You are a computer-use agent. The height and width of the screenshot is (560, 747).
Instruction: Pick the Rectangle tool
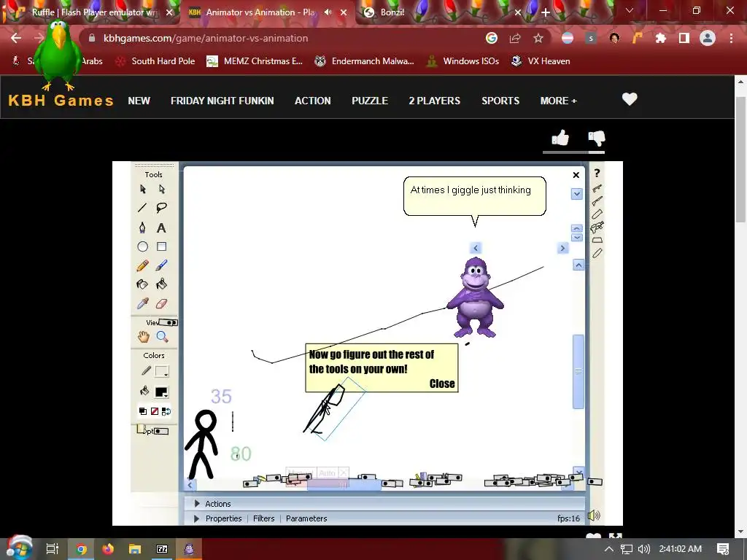point(161,246)
